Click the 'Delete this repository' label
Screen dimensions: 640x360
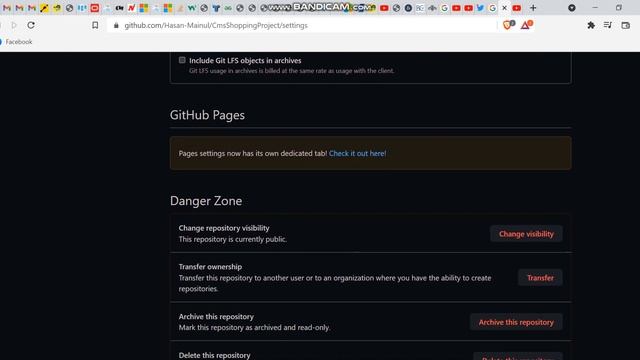(x=215, y=355)
